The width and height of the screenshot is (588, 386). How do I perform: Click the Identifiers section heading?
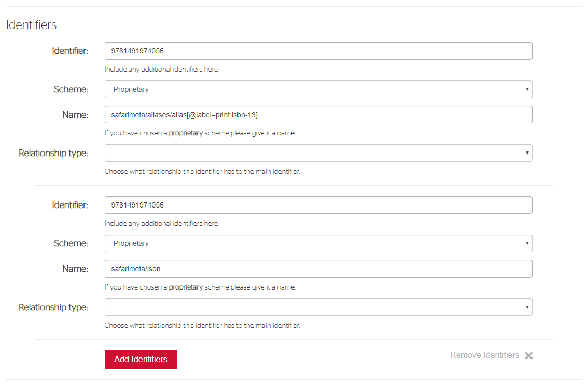(x=32, y=25)
